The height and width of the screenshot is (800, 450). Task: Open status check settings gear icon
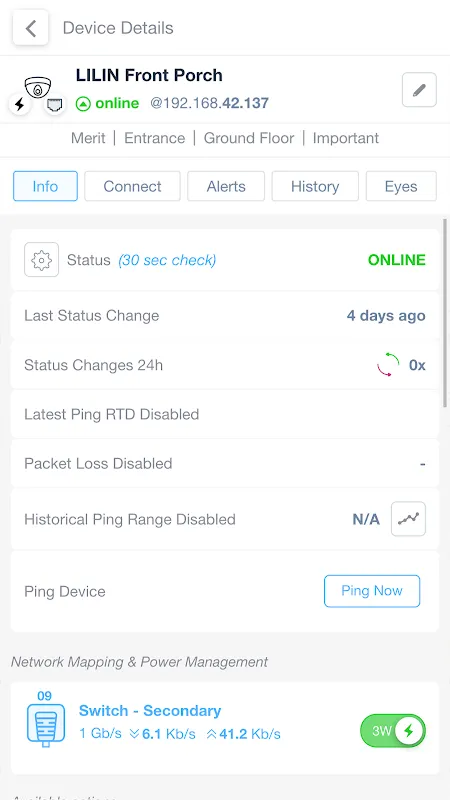pyautogui.click(x=41, y=260)
